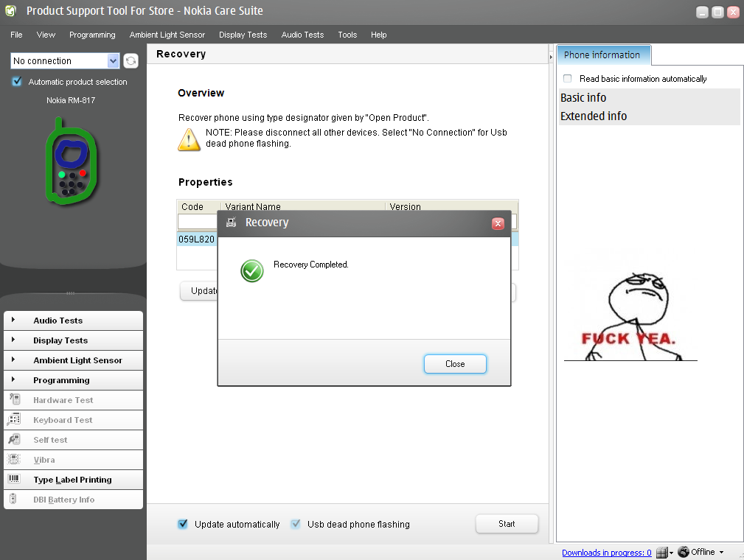Open the Tools menu
The image size is (744, 560).
(x=347, y=35)
